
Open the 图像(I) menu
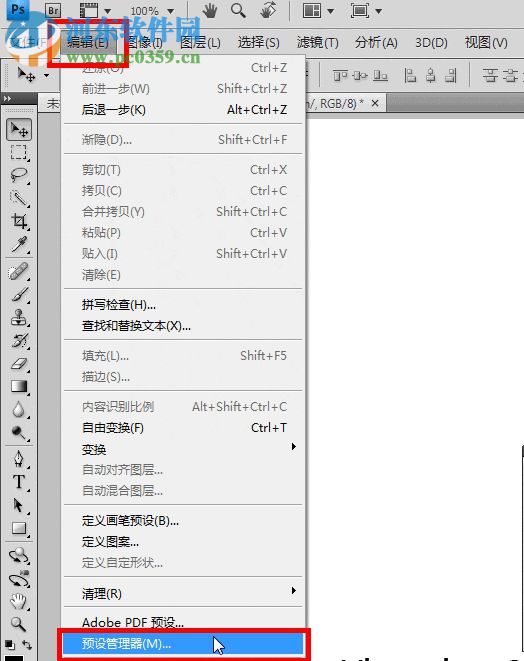tap(145, 43)
